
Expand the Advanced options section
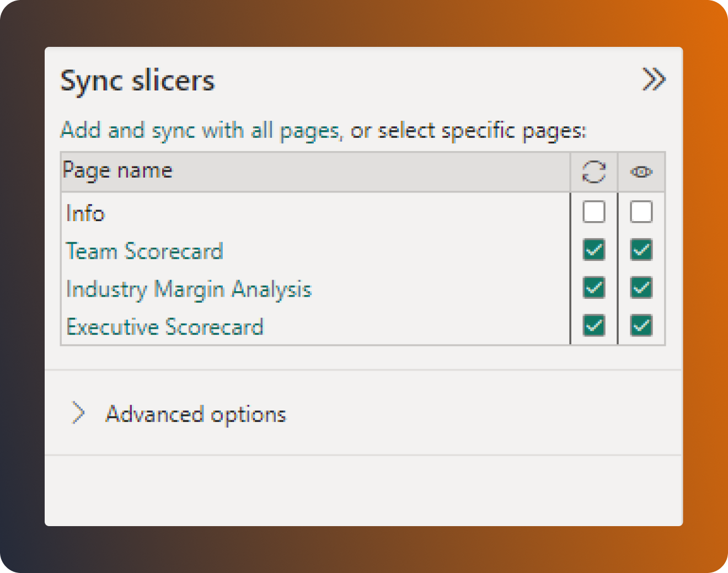pos(78,413)
